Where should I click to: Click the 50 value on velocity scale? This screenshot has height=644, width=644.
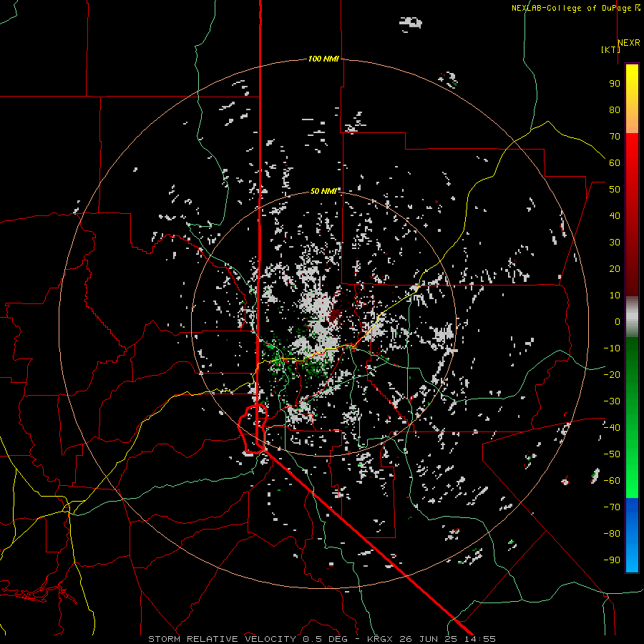(615, 189)
